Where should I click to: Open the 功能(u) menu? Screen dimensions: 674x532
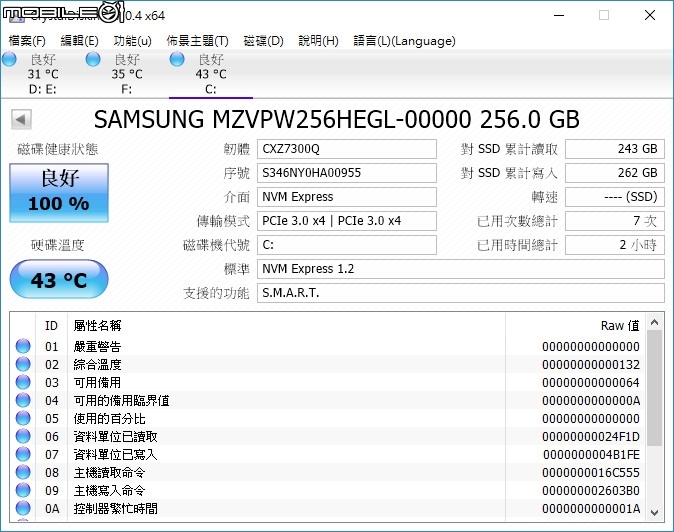(x=132, y=41)
